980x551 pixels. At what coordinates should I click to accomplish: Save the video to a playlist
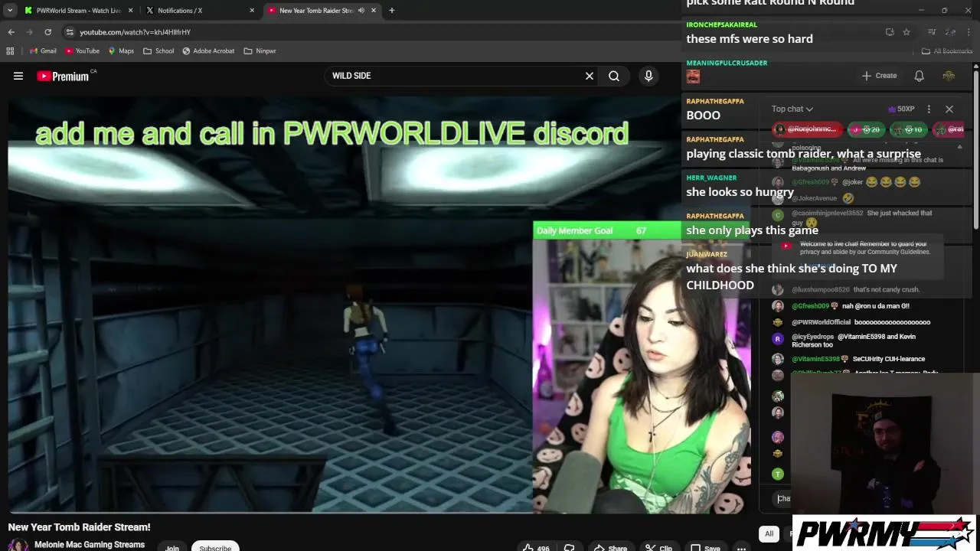pos(705,547)
